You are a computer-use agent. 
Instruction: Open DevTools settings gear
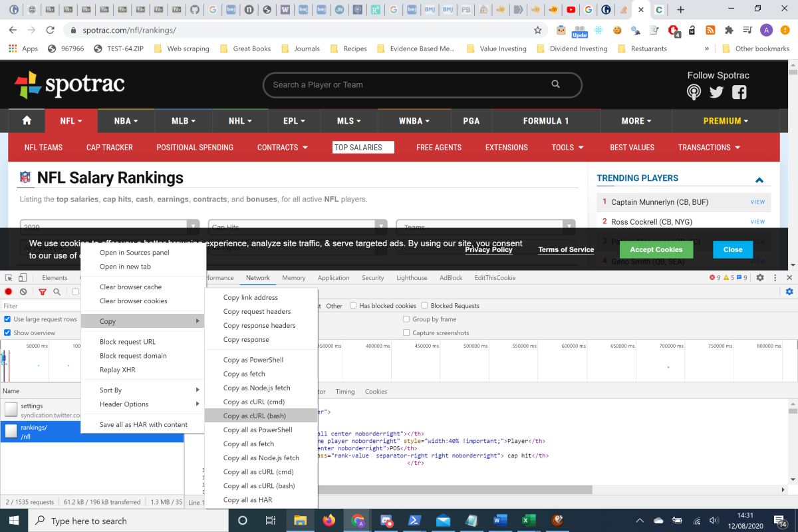[x=760, y=277]
